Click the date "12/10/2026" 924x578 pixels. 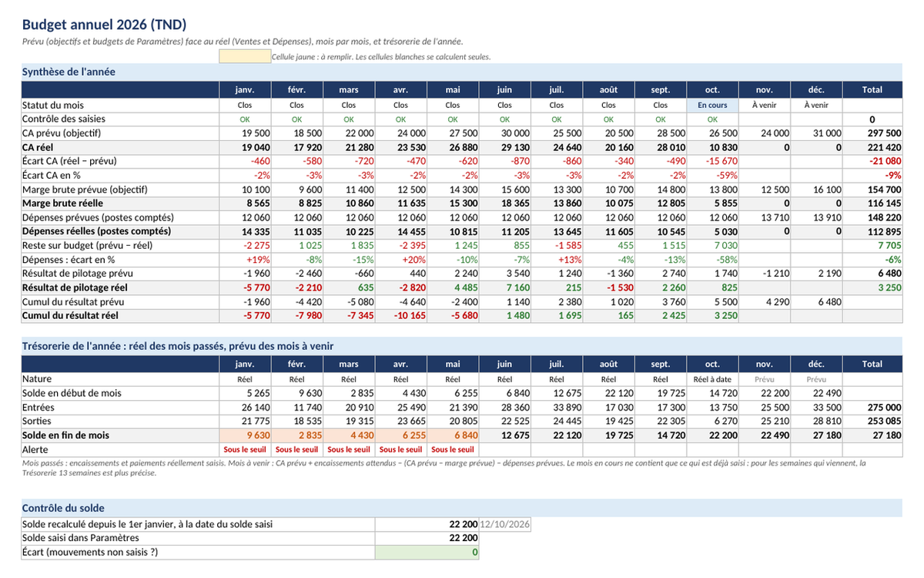pos(504,524)
